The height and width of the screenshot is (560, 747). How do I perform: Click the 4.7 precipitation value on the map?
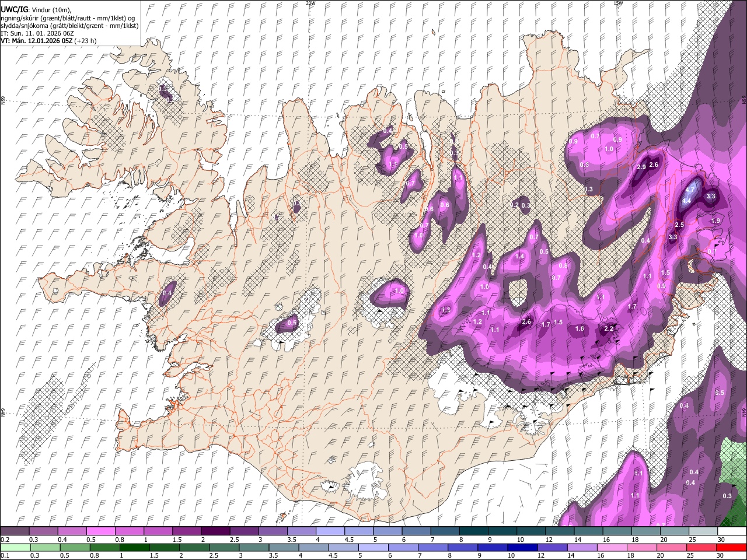tap(690, 190)
